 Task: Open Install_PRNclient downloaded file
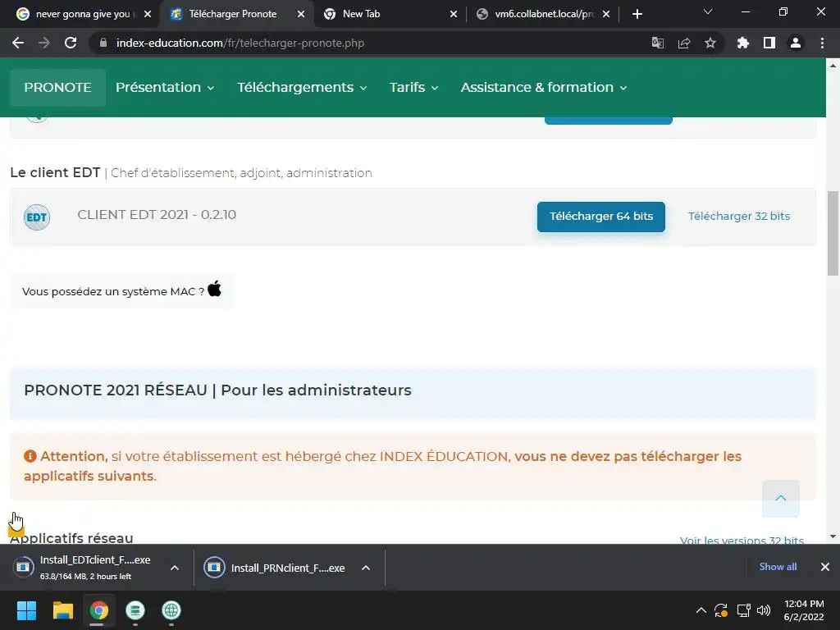(288, 568)
